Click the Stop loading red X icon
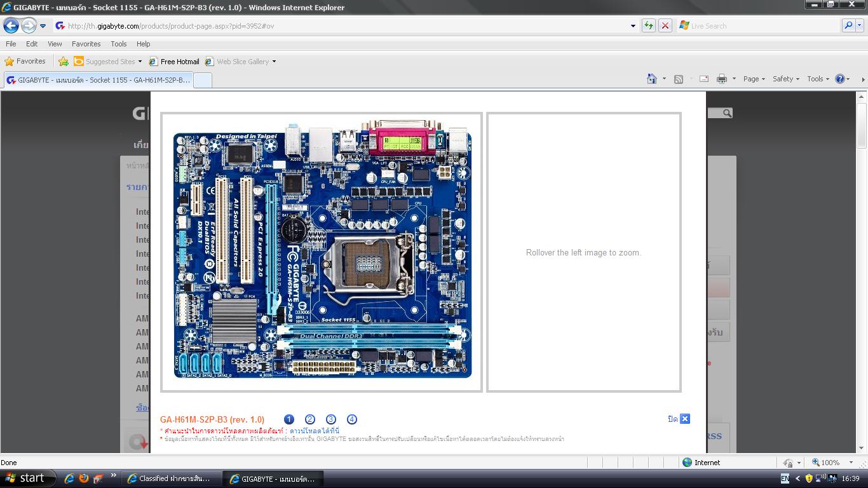Screen dimensions: 868x488 tap(665, 25)
